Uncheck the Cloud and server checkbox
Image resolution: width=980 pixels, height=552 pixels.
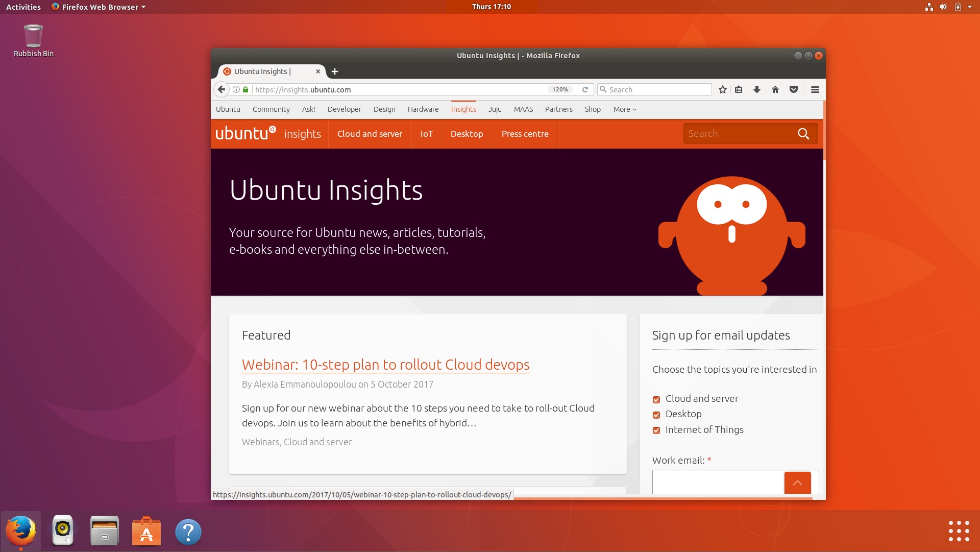point(656,399)
